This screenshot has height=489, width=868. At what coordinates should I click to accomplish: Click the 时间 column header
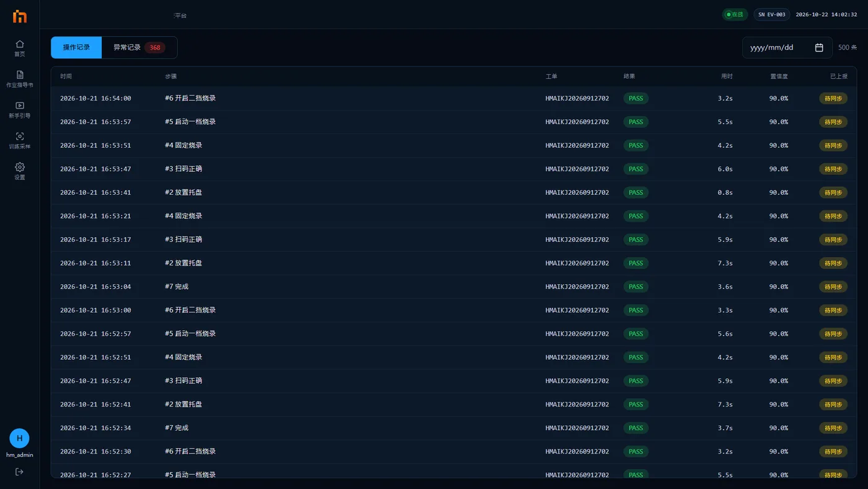(66, 76)
